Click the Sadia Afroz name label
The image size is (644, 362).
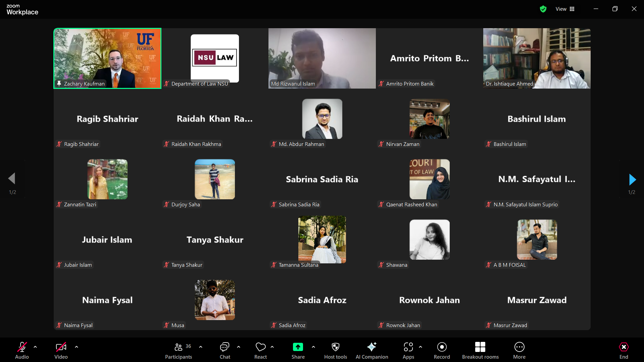tap(292, 325)
